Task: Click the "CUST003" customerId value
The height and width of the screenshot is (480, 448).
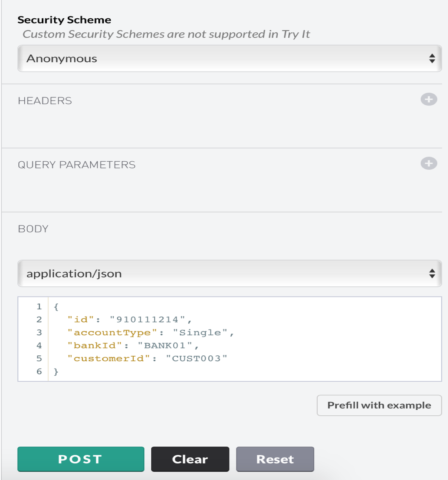Action: click(x=197, y=358)
